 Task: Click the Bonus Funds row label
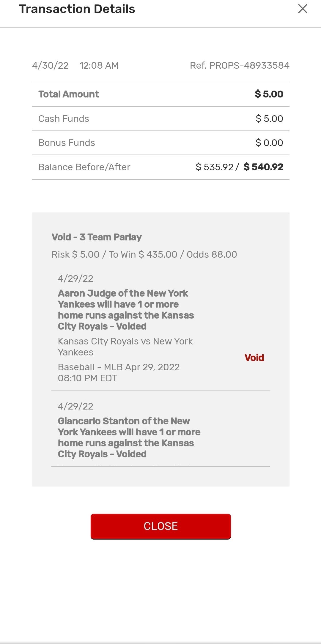pyautogui.click(x=67, y=143)
